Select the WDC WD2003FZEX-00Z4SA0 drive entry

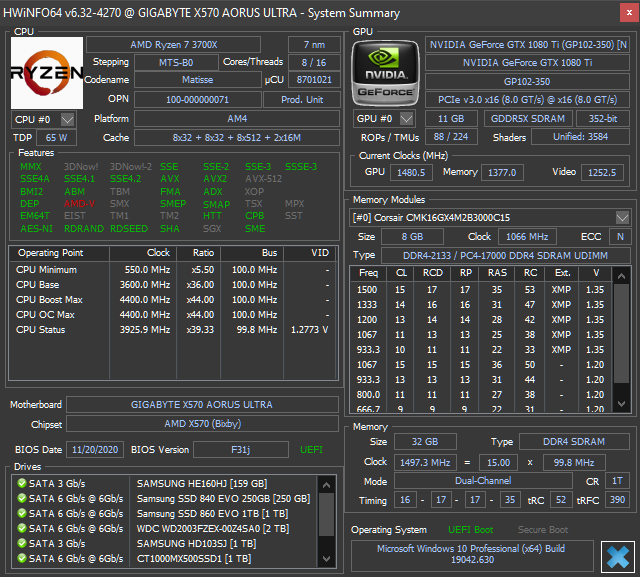[x=165, y=528]
